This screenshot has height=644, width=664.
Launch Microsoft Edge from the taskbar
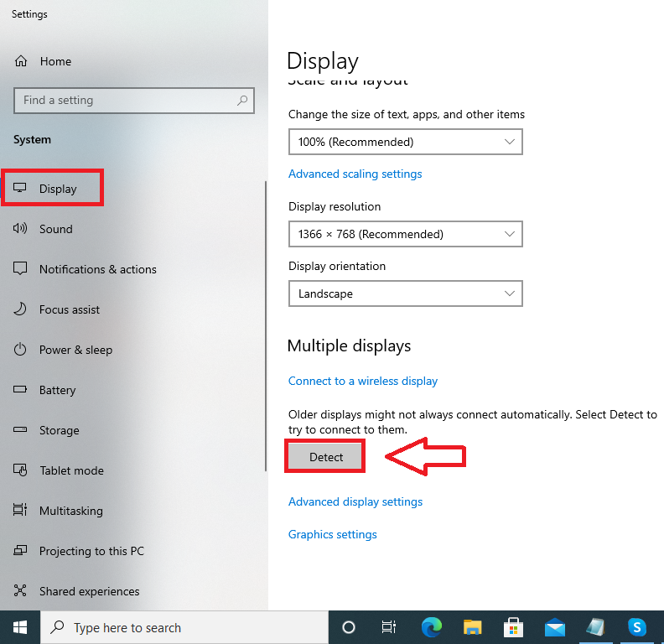[432, 627]
